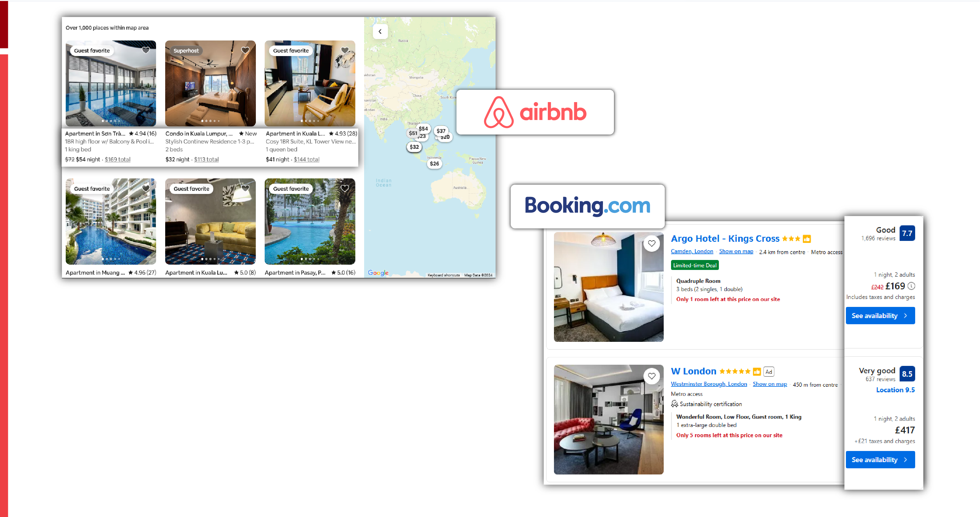Click the heart icon on Superhost listing
The height and width of the screenshot is (517, 980).
tap(245, 50)
